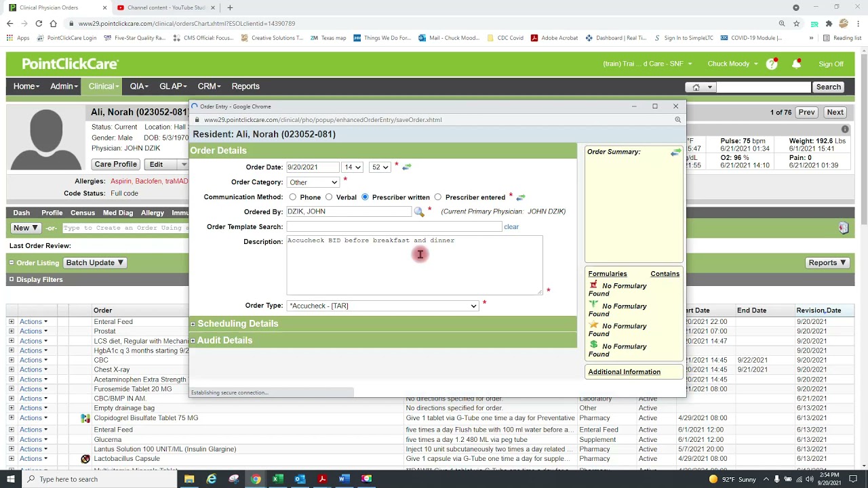The image size is (868, 488).
Task: Click the Ordered By physician search magnifier
Action: 419,212
